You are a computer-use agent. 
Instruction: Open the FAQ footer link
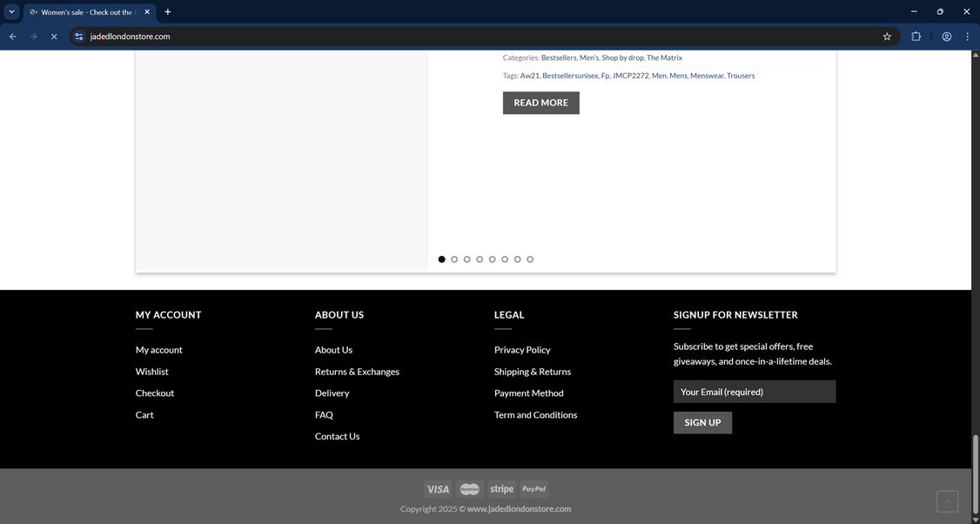coord(324,414)
